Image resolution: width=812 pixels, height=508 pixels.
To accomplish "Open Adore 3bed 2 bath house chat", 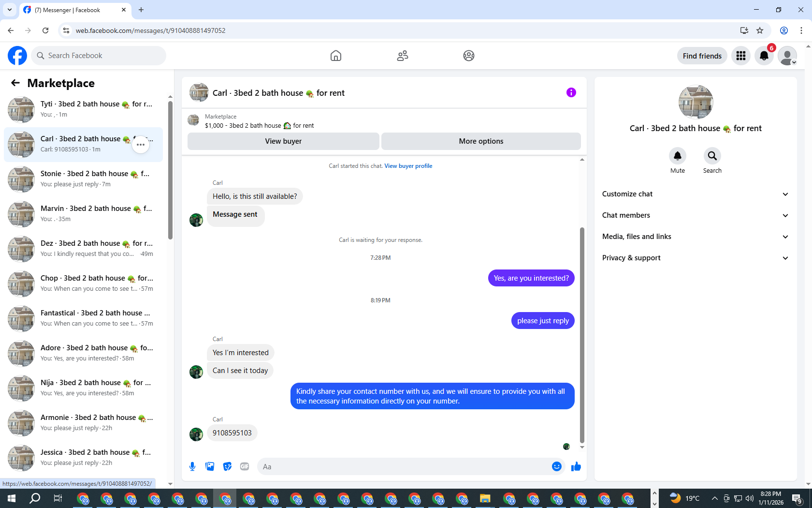I will [83, 353].
